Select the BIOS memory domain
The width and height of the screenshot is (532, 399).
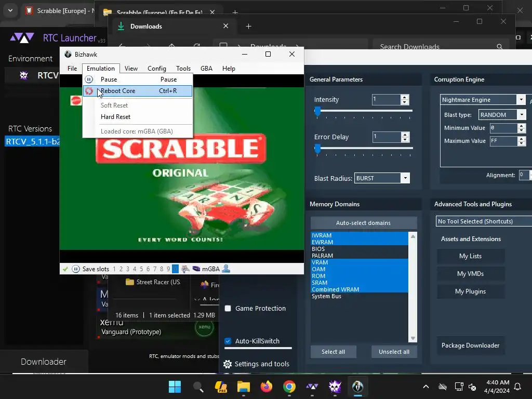click(x=360, y=249)
